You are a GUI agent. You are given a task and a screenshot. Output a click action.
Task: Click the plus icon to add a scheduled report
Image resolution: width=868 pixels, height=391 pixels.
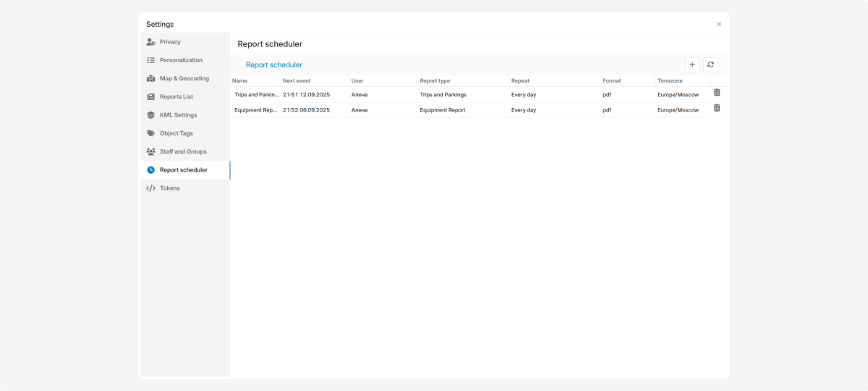coord(692,64)
